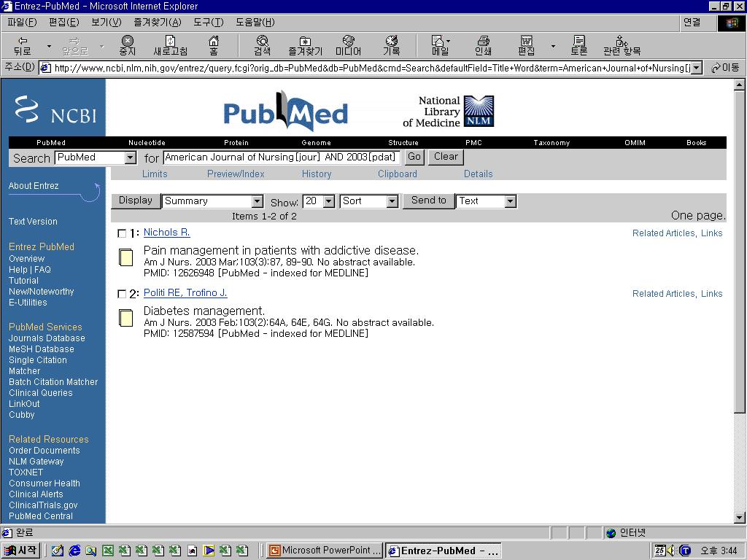
Task: Click the page vertical scrollbar thumb
Action: [739, 252]
